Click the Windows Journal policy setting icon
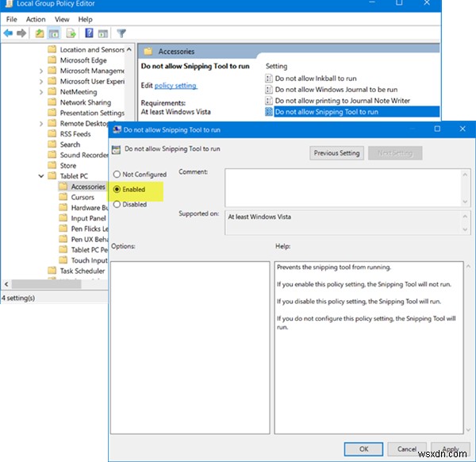Viewport: 476px width, 462px height. coord(269,90)
